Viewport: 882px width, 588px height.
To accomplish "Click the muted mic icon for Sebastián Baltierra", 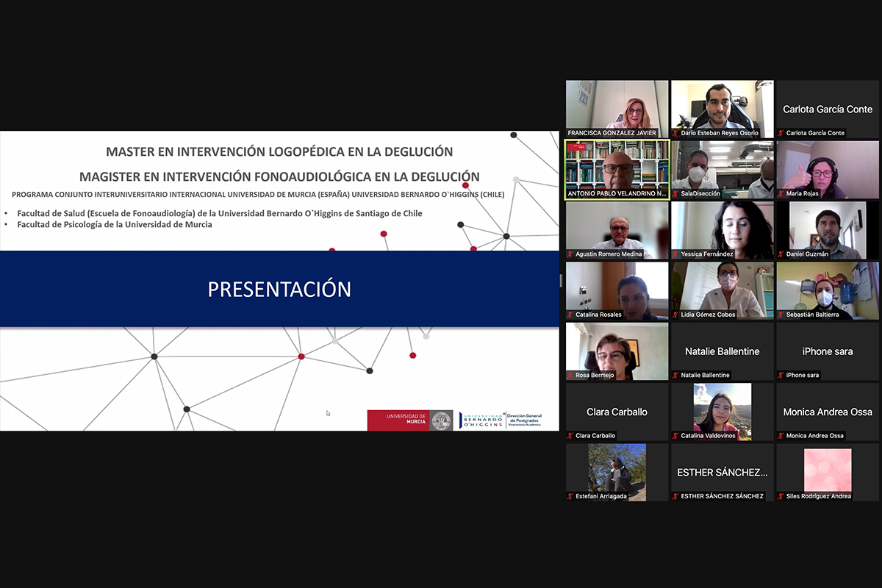I will (x=781, y=315).
